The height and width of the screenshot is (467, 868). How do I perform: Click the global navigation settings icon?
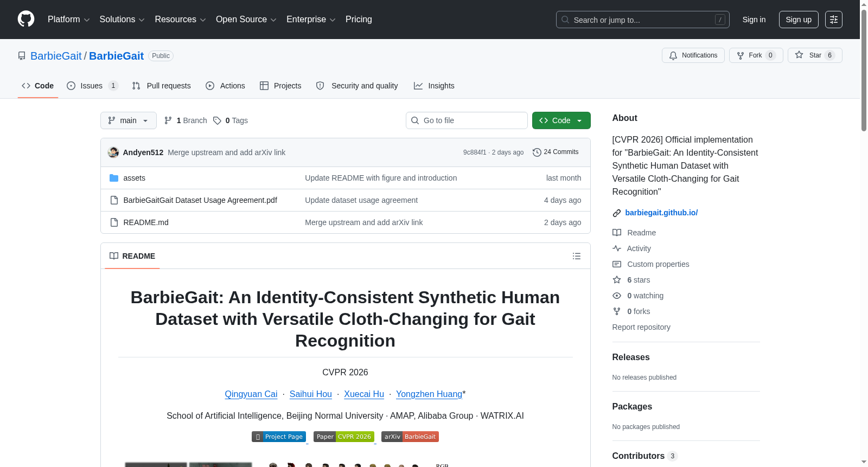834,20
